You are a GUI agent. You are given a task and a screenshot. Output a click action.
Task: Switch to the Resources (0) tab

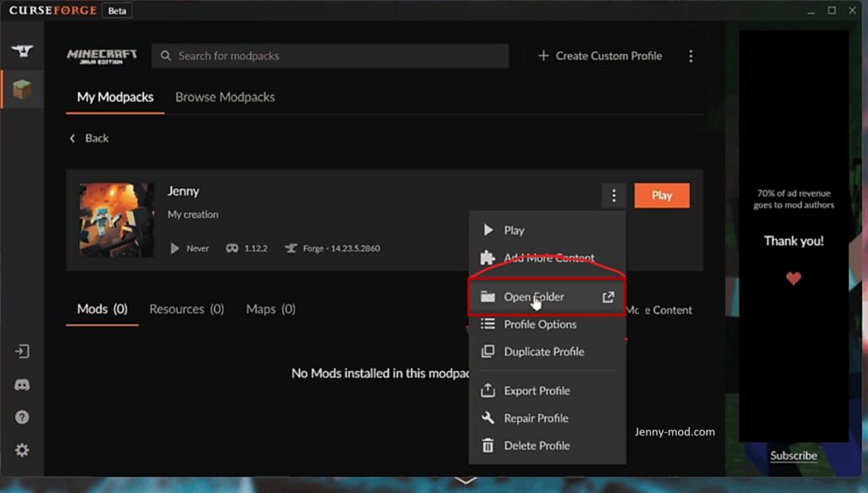pos(186,309)
